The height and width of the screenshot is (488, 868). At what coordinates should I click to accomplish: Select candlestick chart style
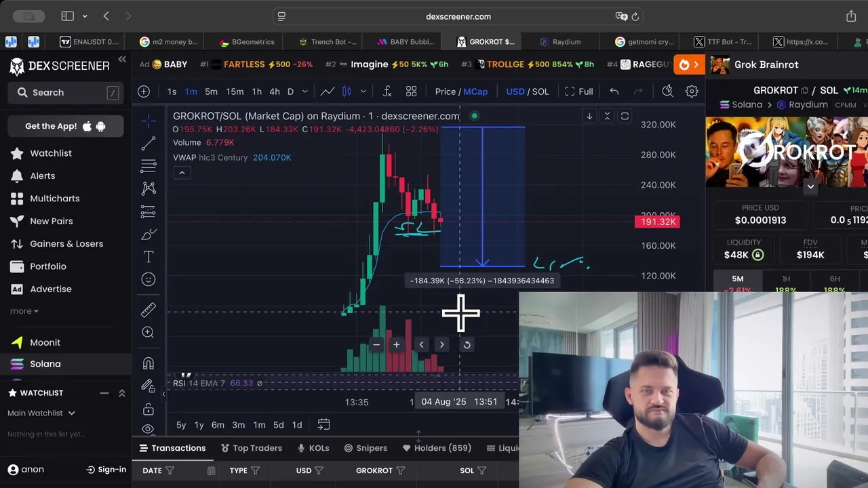pos(347,91)
